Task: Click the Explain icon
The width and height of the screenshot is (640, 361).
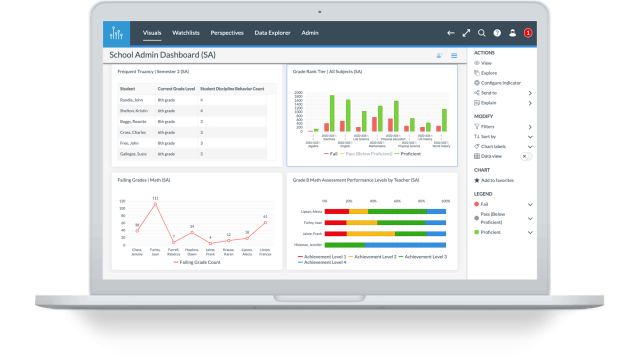Action: 476,103
